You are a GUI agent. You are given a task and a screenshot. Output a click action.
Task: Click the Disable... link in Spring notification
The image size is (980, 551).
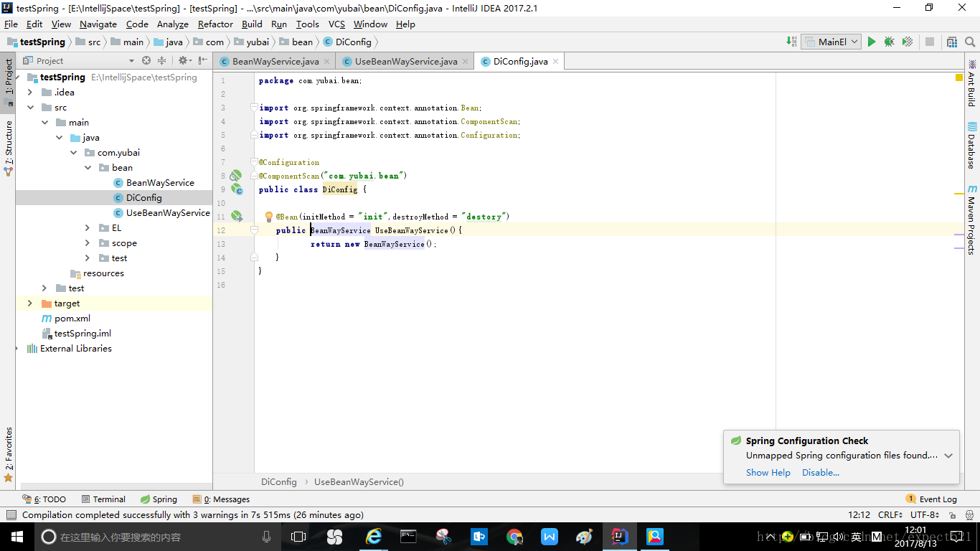coord(821,473)
